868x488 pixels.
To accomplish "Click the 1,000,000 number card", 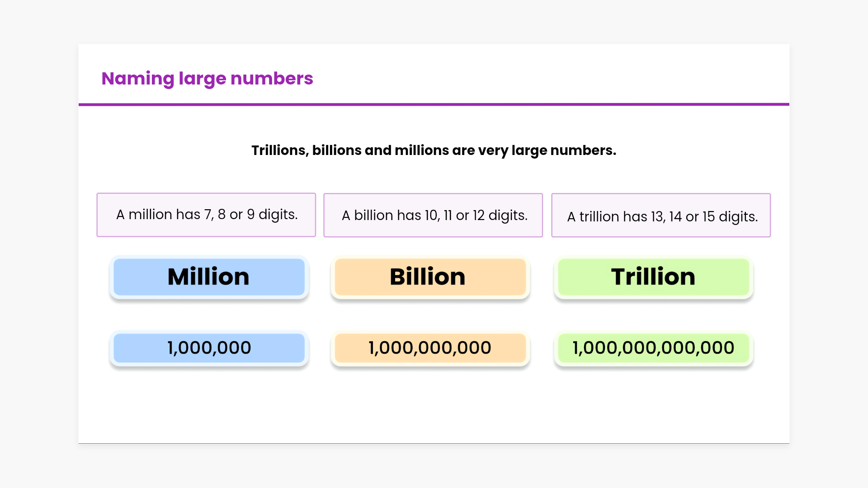I will pos(209,348).
